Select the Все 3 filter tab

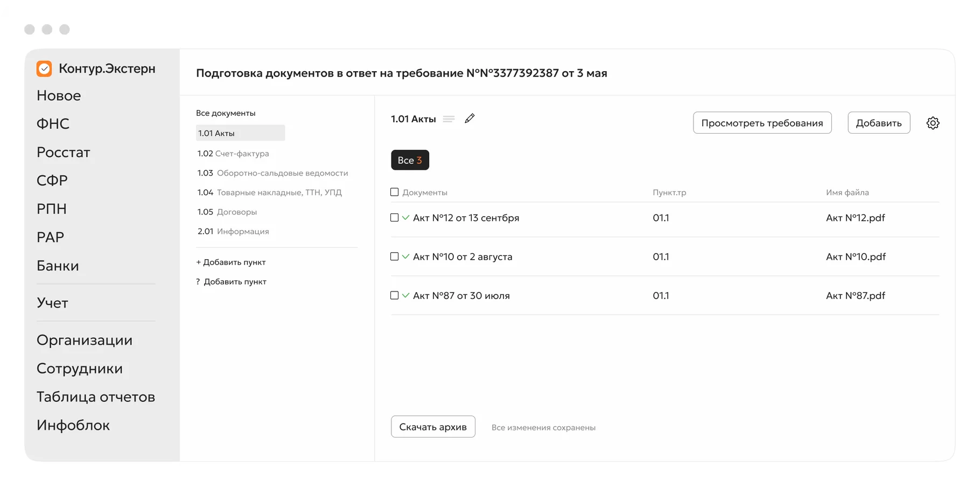point(410,160)
